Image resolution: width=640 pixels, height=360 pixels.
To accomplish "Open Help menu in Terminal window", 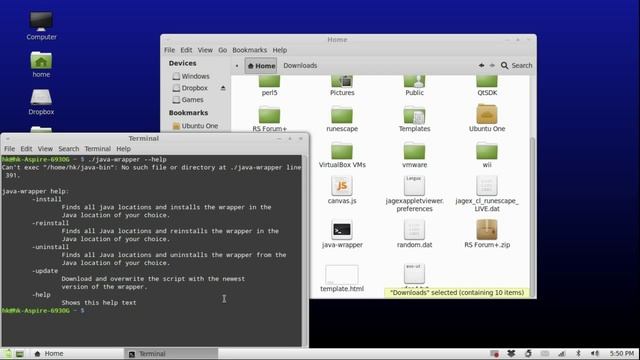I will point(123,149).
